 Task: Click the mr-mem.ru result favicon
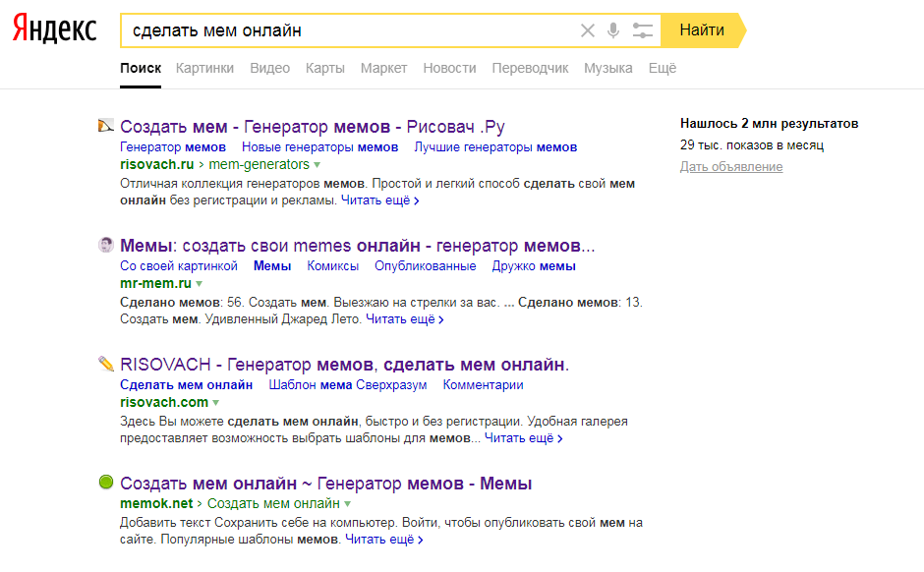pos(106,245)
